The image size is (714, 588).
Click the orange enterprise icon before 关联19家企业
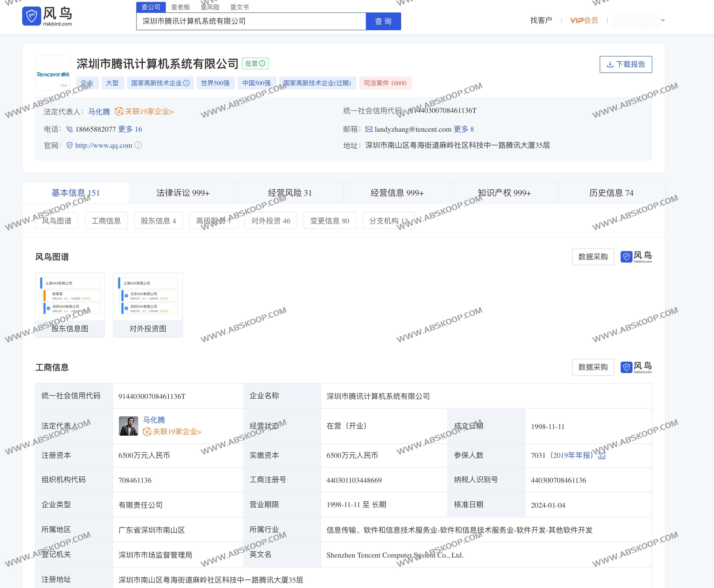(x=119, y=111)
